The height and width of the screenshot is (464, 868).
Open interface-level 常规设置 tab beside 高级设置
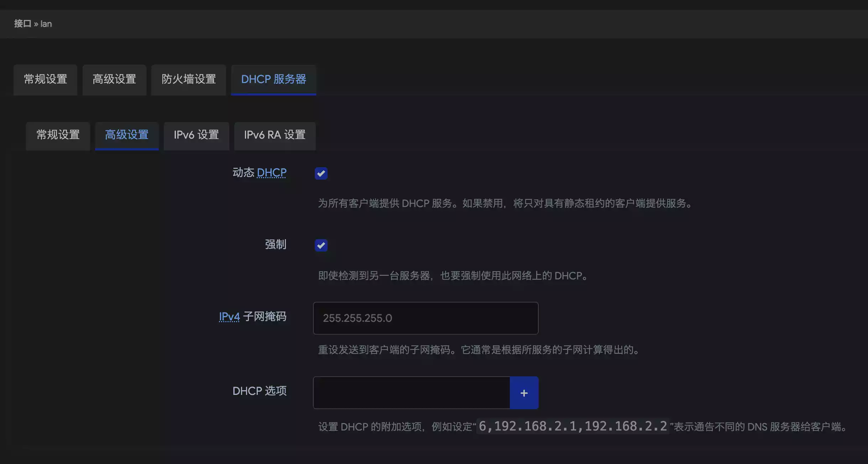(45, 79)
